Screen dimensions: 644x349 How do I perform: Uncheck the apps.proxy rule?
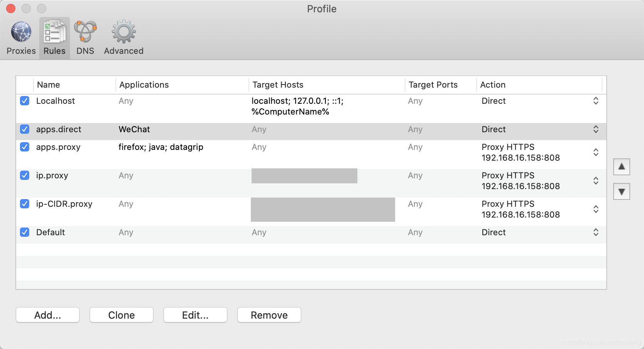point(25,147)
